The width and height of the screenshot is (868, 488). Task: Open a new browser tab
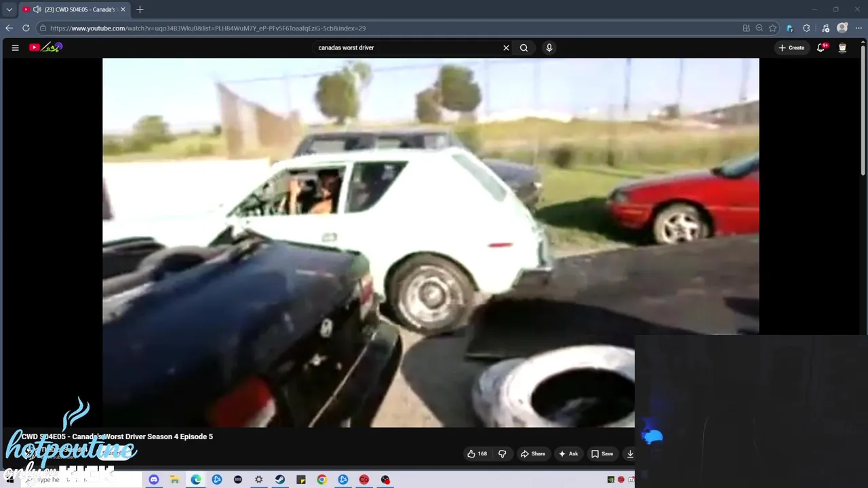coord(140,9)
